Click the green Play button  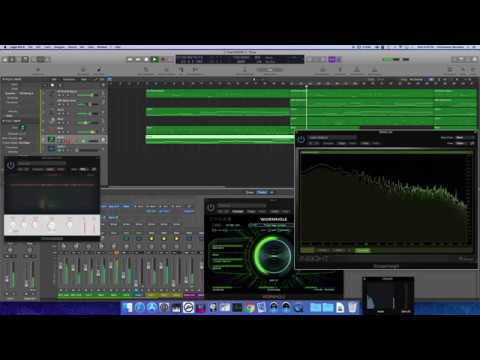pyautogui.click(x=154, y=59)
